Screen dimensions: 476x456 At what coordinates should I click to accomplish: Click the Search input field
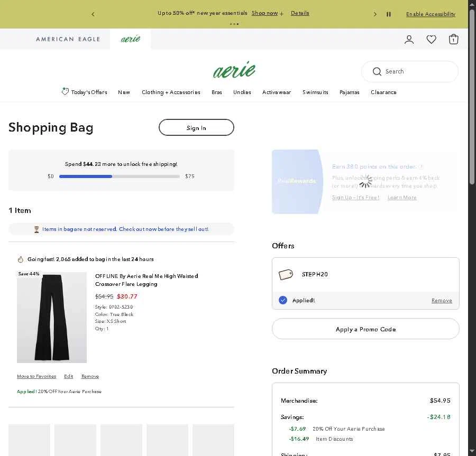(410, 71)
